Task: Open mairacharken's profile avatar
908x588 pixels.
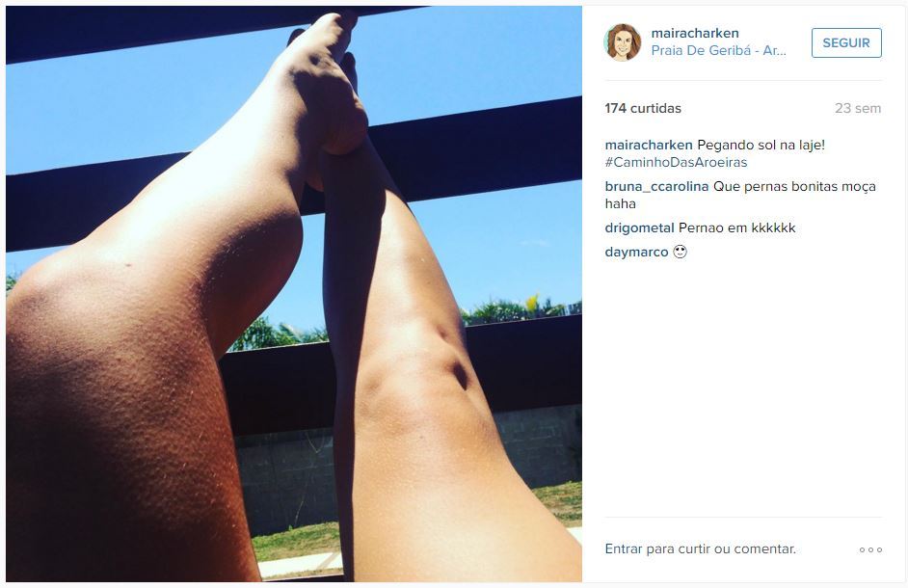Action: tap(623, 42)
